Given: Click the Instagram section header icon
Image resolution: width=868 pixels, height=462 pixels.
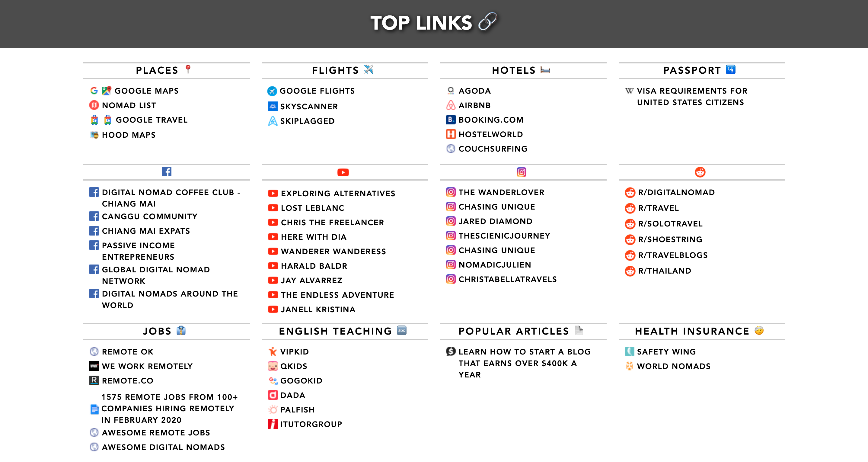Looking at the screenshot, I should pyautogui.click(x=521, y=172).
